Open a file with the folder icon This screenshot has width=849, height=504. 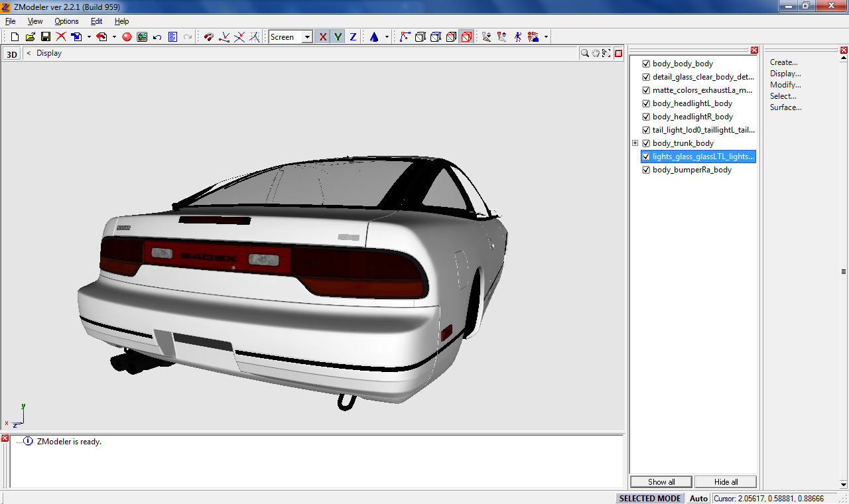pyautogui.click(x=31, y=37)
